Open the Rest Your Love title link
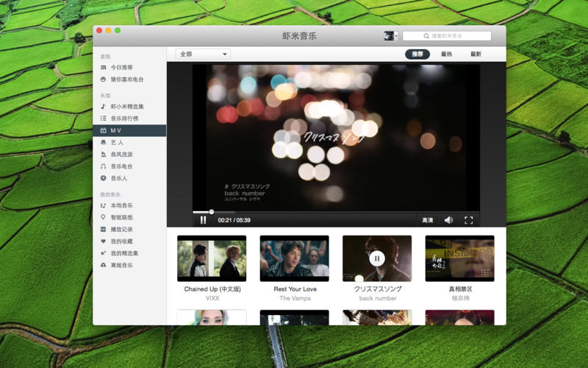588x368 pixels. (x=295, y=289)
